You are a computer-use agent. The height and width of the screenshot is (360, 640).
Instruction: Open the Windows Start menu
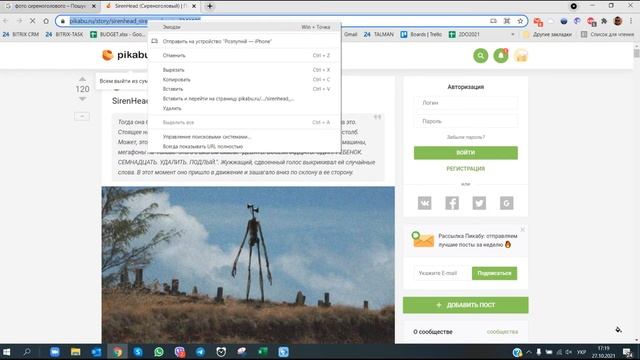pos(7,351)
